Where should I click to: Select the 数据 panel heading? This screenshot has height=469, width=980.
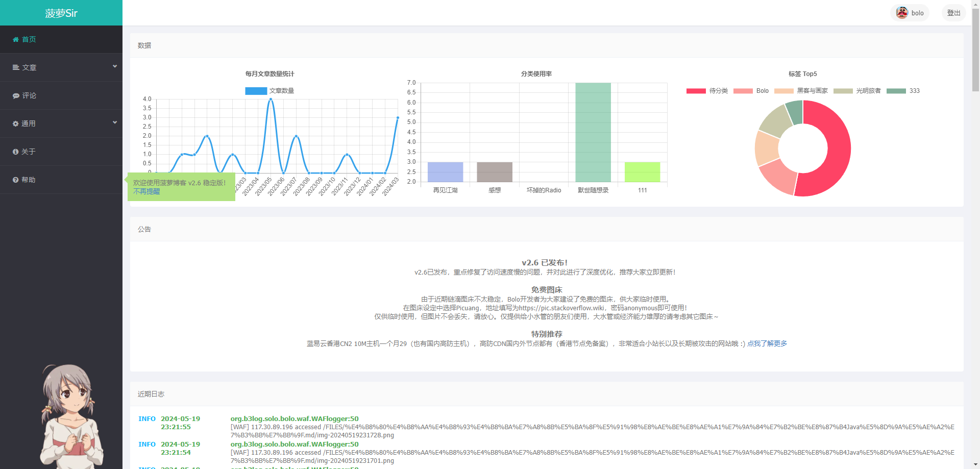click(x=144, y=45)
